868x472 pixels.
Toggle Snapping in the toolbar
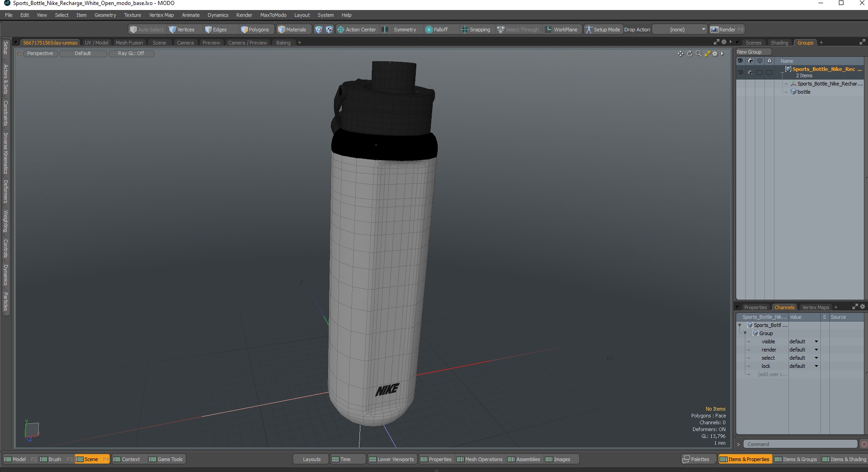click(x=476, y=30)
